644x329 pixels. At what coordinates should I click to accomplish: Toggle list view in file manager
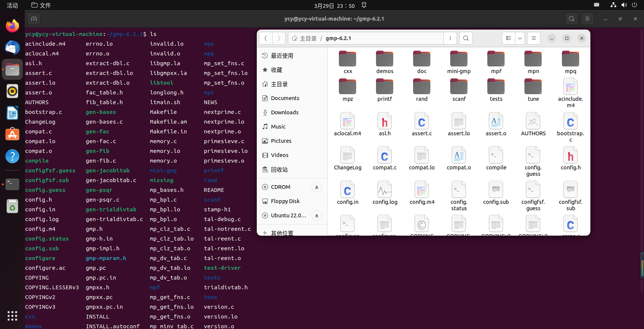509,38
